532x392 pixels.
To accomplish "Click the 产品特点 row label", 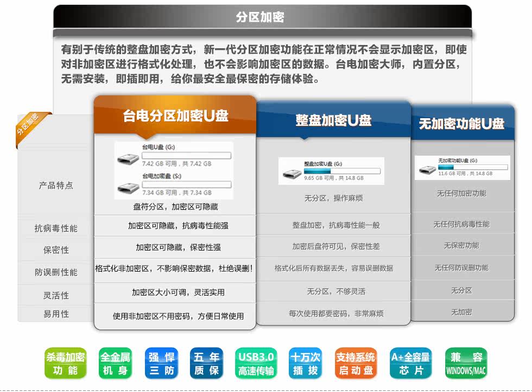I will click(56, 185).
